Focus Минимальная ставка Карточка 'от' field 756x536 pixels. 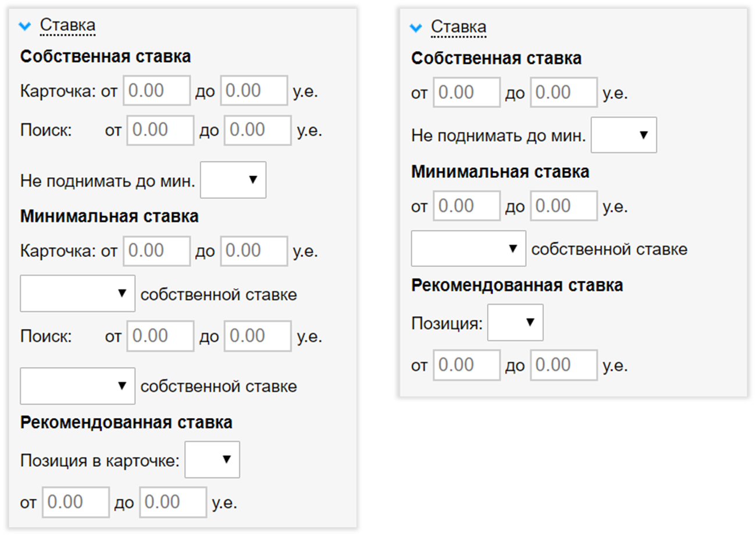156,251
